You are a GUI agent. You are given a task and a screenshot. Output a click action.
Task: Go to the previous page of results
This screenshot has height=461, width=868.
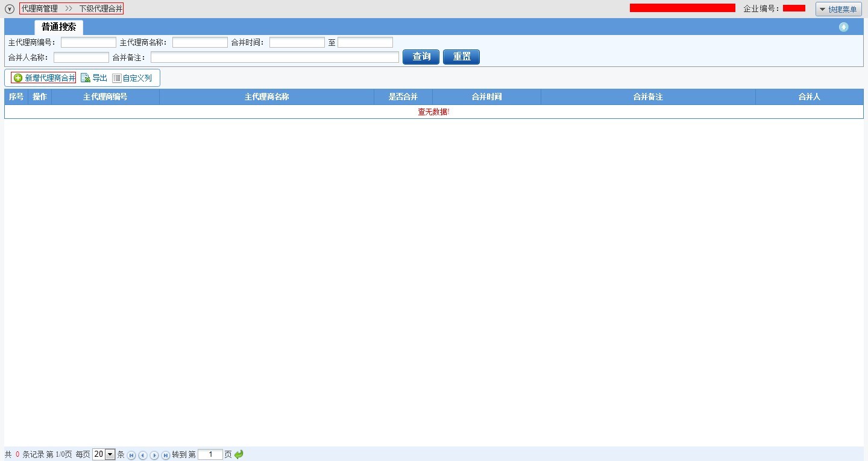click(143, 455)
